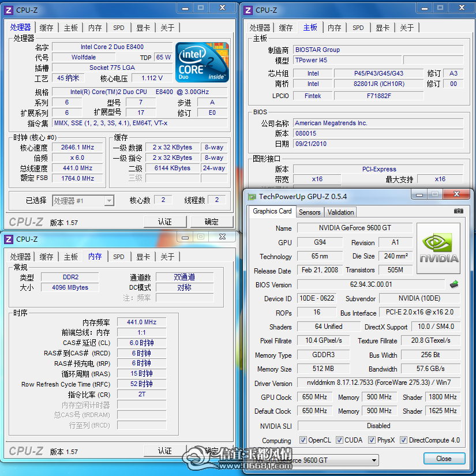Screen dimensions: 476x476
Task: Switch to 处理器 tab in mainboard window
Action: [260, 28]
